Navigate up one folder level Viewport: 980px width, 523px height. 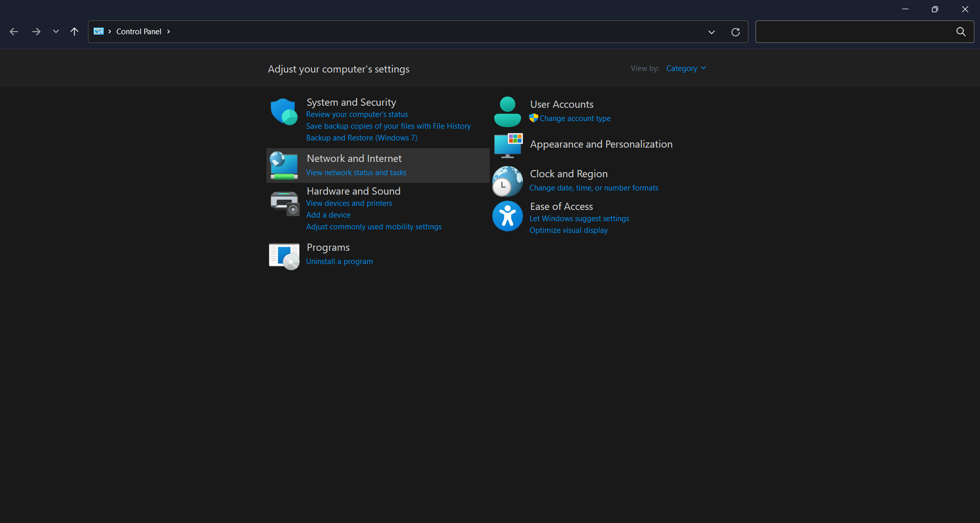pyautogui.click(x=74, y=32)
